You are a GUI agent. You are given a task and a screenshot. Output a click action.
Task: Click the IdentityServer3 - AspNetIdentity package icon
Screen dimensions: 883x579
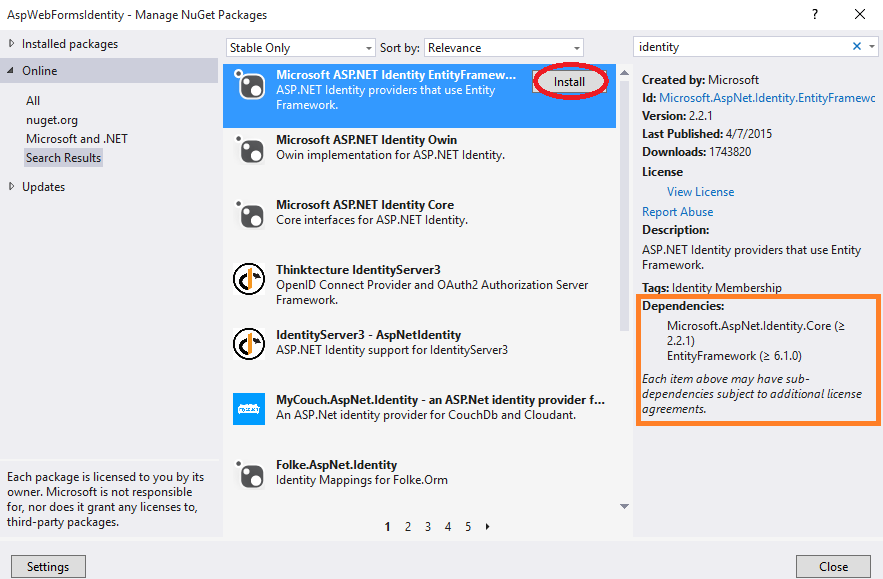click(248, 343)
